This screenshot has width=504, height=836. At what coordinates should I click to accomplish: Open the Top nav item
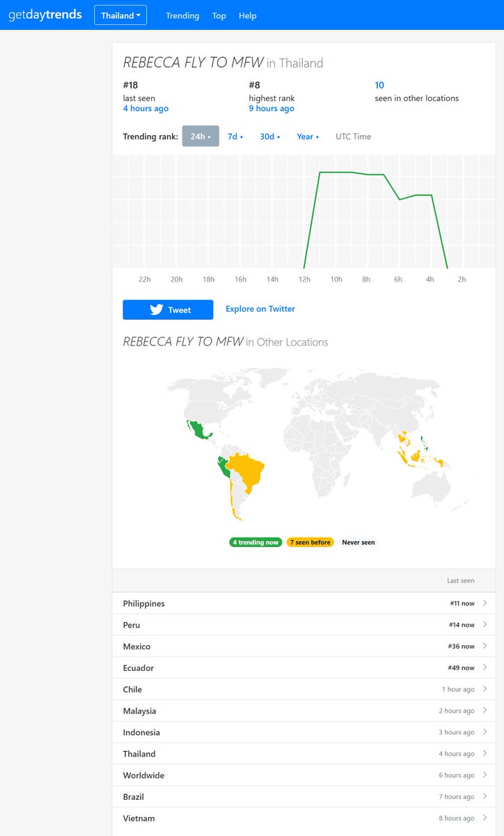coord(219,15)
